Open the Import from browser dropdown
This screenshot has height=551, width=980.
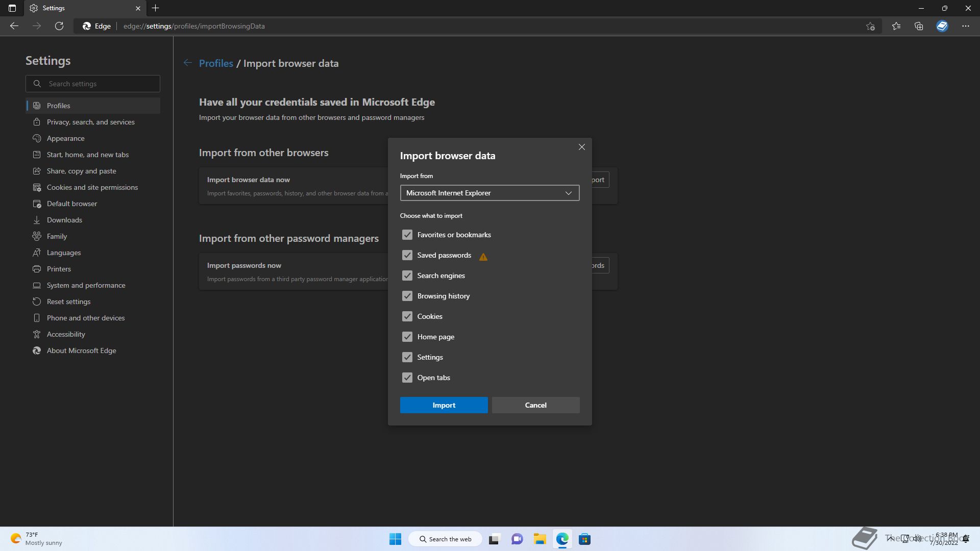489,193
